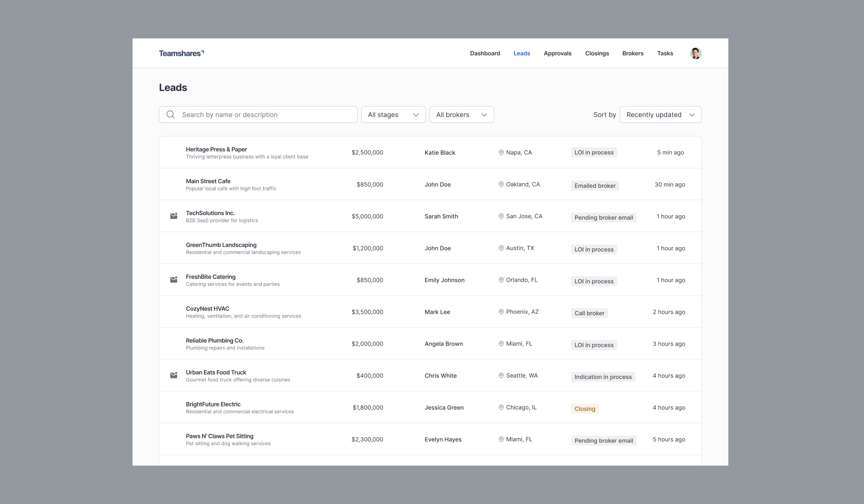Open the Recently updated sort dropdown
This screenshot has width=864, height=504.
(x=660, y=115)
